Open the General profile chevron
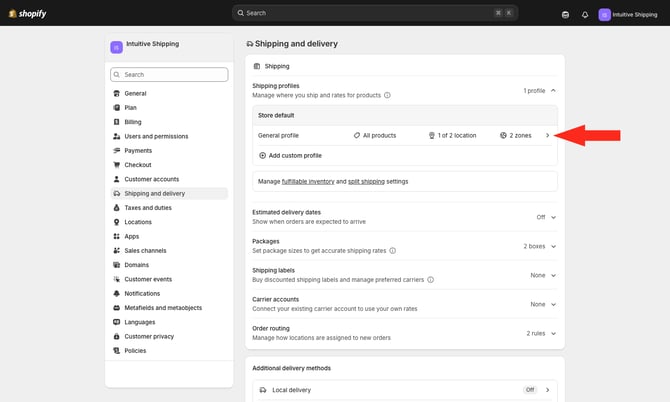The image size is (670, 402). pyautogui.click(x=547, y=135)
